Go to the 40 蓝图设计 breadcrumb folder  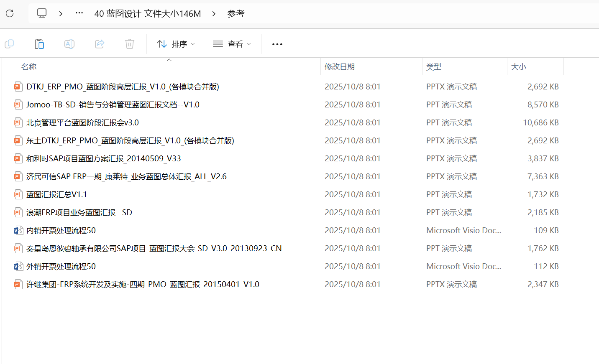(x=147, y=14)
